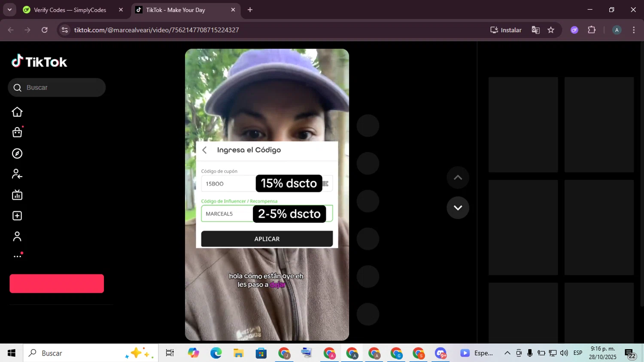Image resolution: width=644 pixels, height=362 pixels.
Task: Open TikTok Home from the sidebar
Action: tap(17, 112)
